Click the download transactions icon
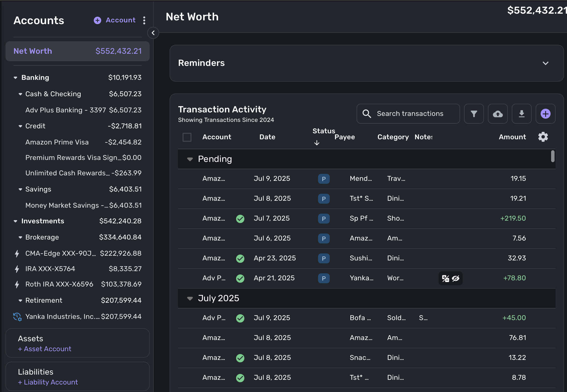 coord(521,114)
